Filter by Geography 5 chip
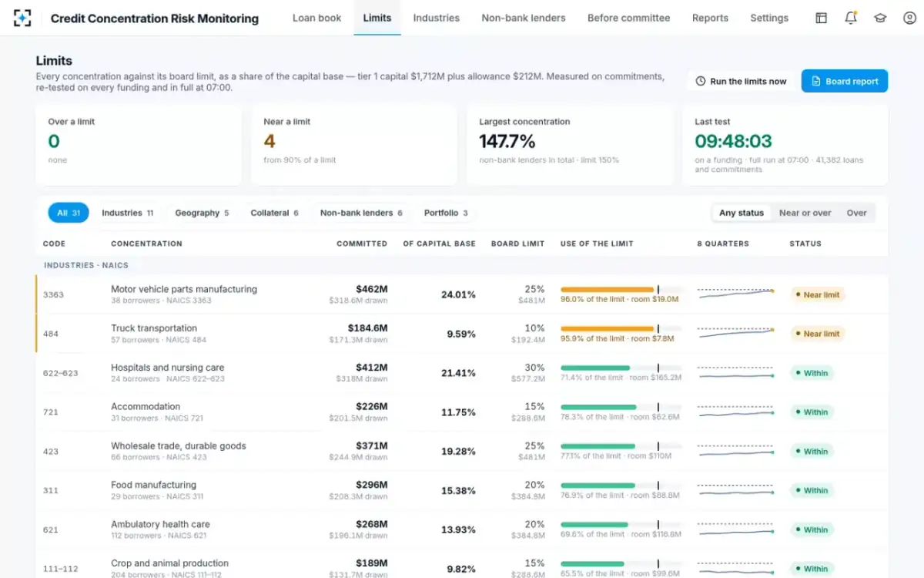The height and width of the screenshot is (578, 924). coord(202,213)
